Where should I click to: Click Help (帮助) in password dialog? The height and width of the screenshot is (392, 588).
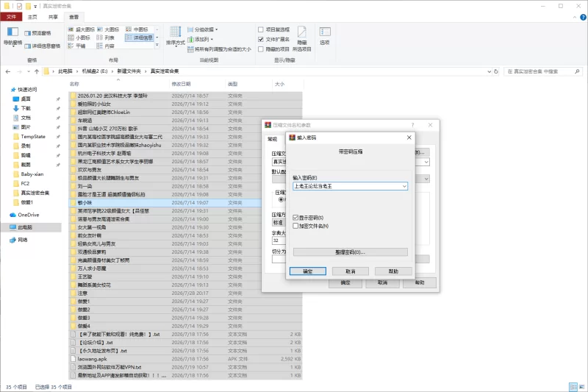[393, 271]
